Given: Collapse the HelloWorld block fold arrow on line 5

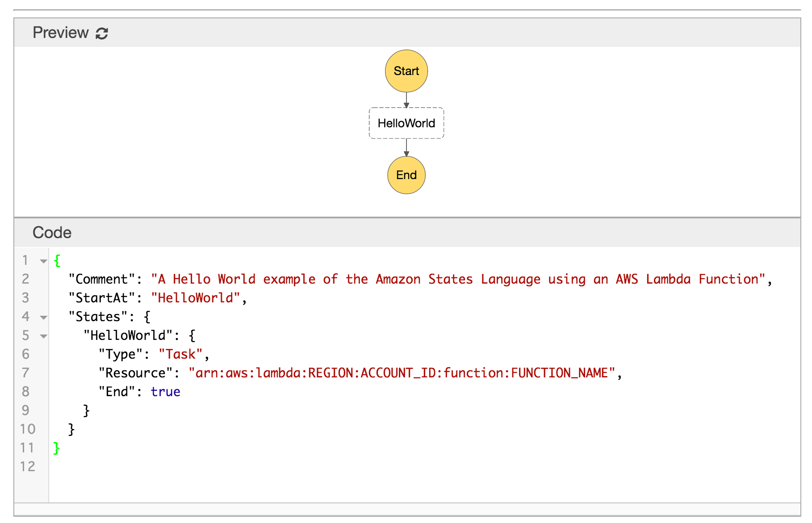Looking at the screenshot, I should [x=43, y=336].
